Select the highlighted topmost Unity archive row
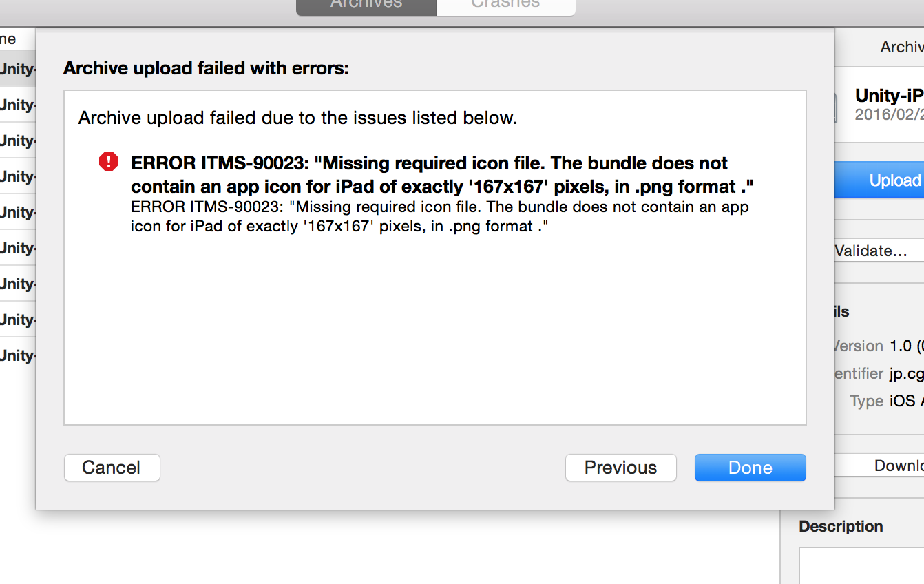Viewport: 924px width, 584px height. tap(18, 69)
